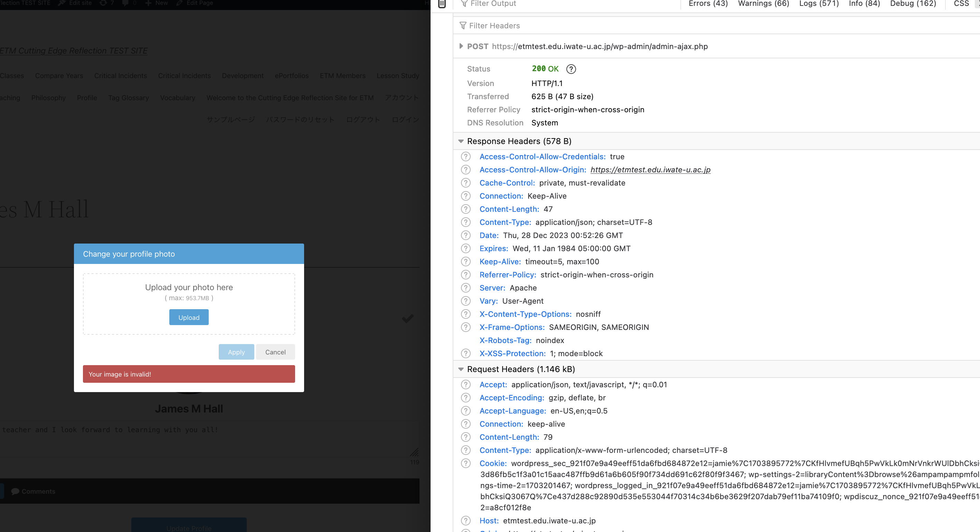Toggle the Debug (162) filter
The width and height of the screenshot is (980, 532).
[x=913, y=4]
